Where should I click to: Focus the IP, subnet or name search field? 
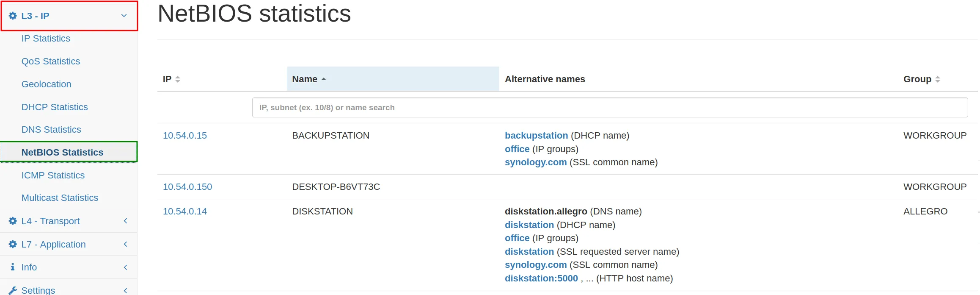click(609, 108)
